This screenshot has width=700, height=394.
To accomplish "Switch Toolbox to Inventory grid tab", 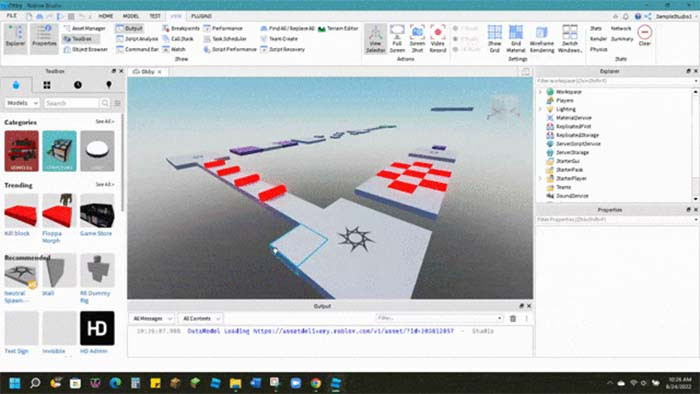I will click(x=47, y=85).
